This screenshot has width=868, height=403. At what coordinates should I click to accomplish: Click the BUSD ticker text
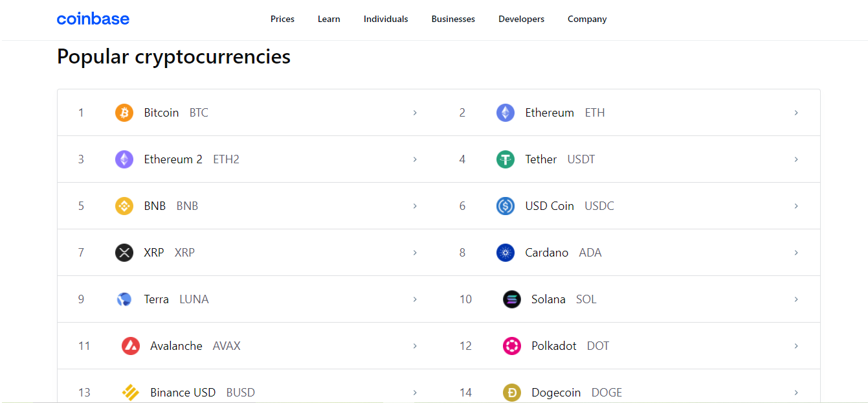click(241, 393)
